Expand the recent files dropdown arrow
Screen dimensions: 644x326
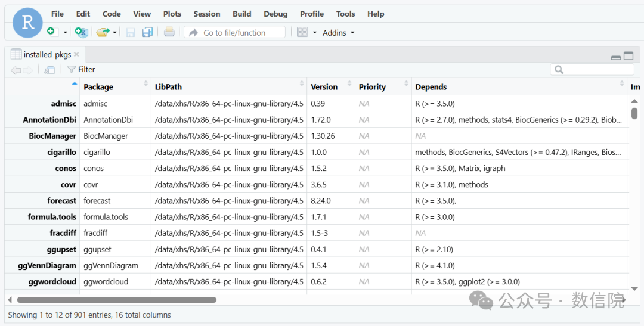115,32
